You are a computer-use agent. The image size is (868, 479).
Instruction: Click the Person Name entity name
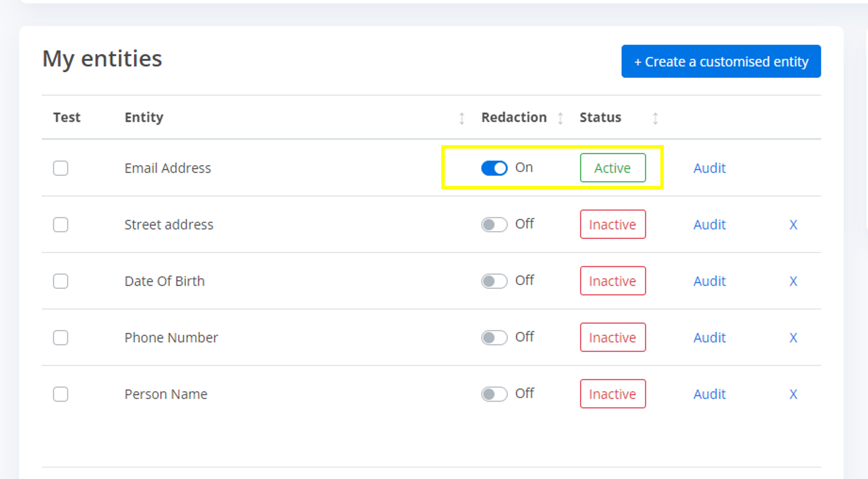tap(166, 394)
